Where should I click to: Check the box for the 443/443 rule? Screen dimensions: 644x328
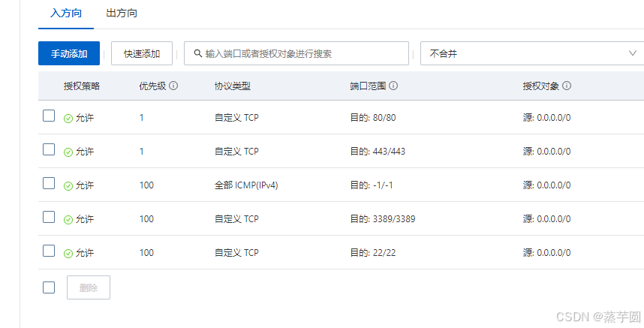[49, 149]
